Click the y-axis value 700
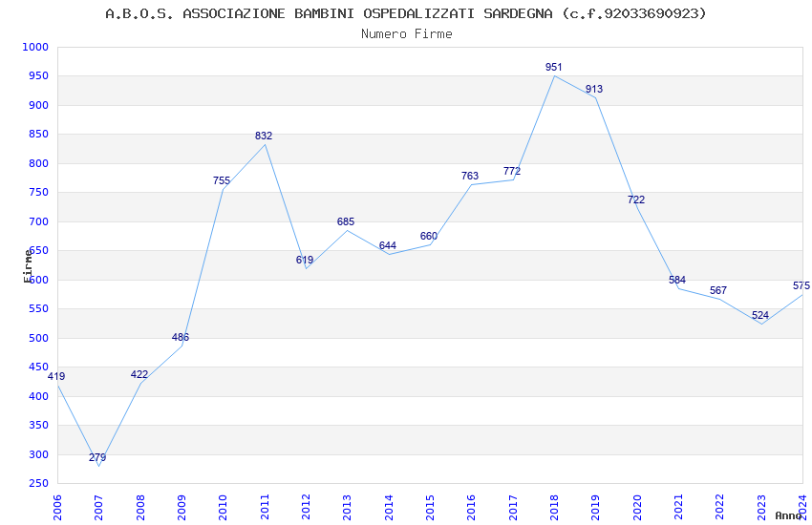The image size is (812, 525). point(39,221)
